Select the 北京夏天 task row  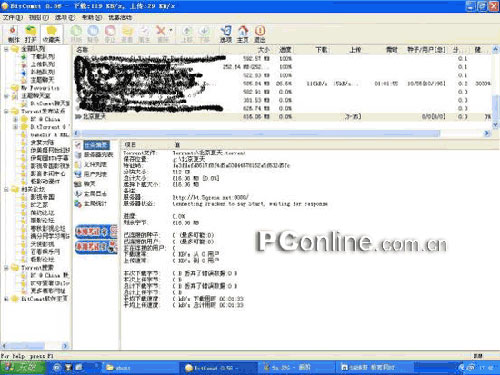(x=282, y=117)
